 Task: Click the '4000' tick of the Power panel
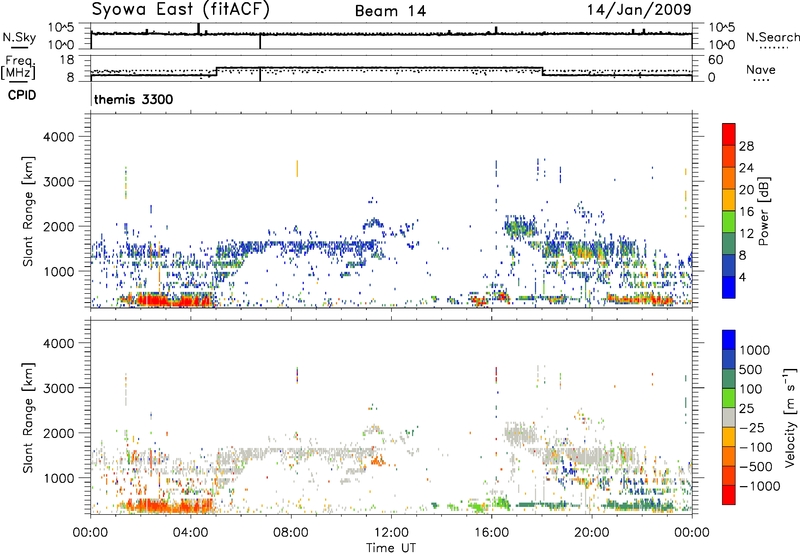[x=59, y=137]
